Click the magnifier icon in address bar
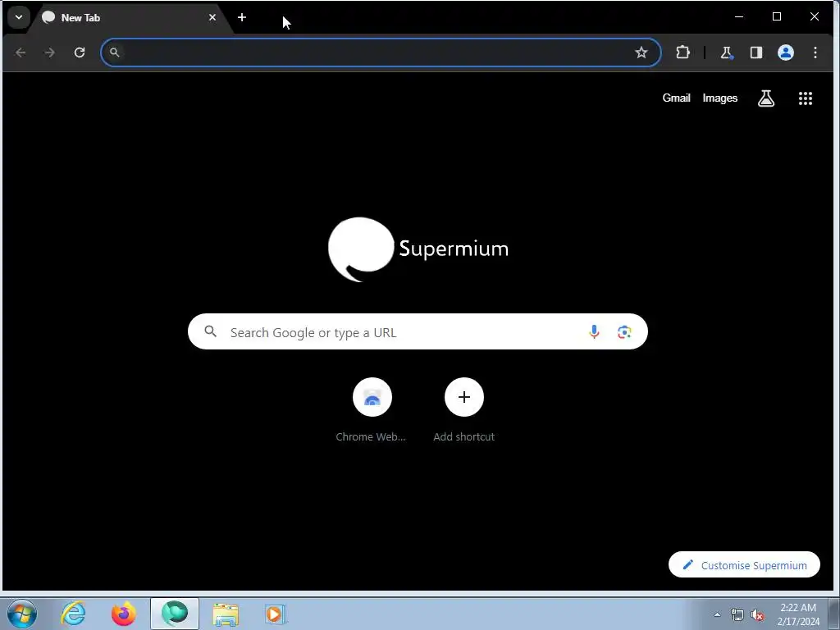This screenshot has height=630, width=840. pyautogui.click(x=114, y=52)
